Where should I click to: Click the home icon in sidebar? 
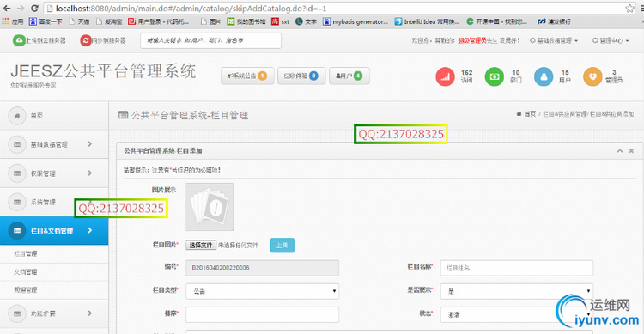(x=17, y=116)
